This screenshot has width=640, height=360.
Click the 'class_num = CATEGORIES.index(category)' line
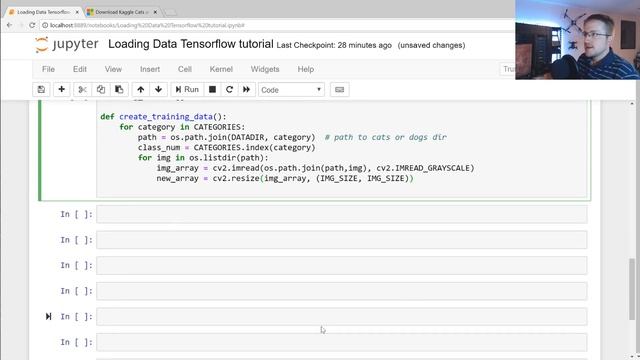click(227, 147)
